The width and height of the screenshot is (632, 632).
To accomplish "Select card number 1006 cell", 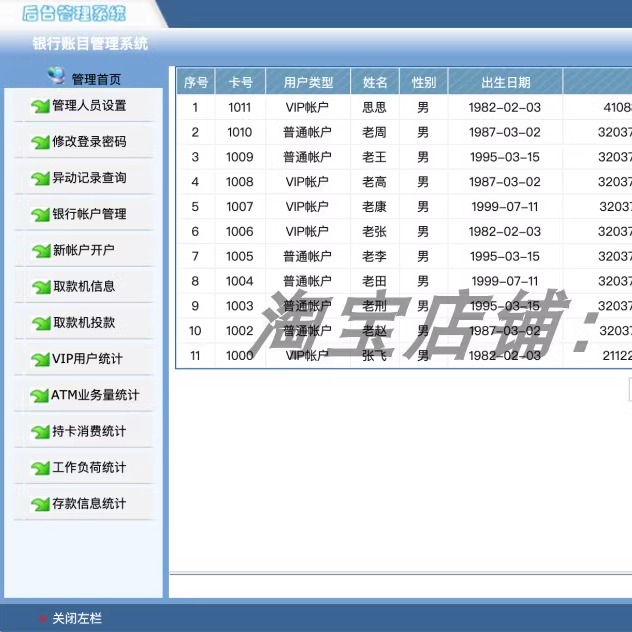I will coord(240,231).
